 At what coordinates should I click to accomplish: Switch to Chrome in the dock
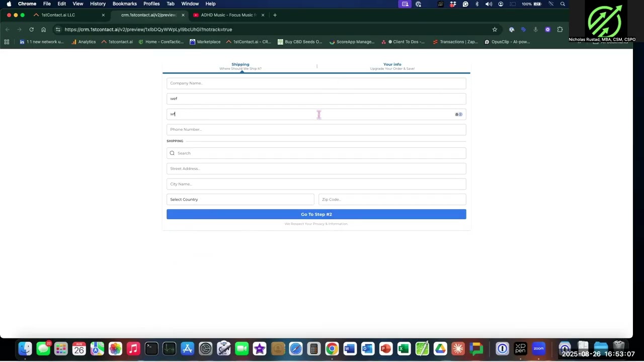point(332,348)
